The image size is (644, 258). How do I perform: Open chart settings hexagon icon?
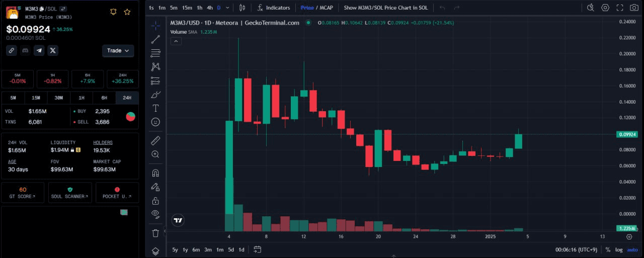point(605,8)
